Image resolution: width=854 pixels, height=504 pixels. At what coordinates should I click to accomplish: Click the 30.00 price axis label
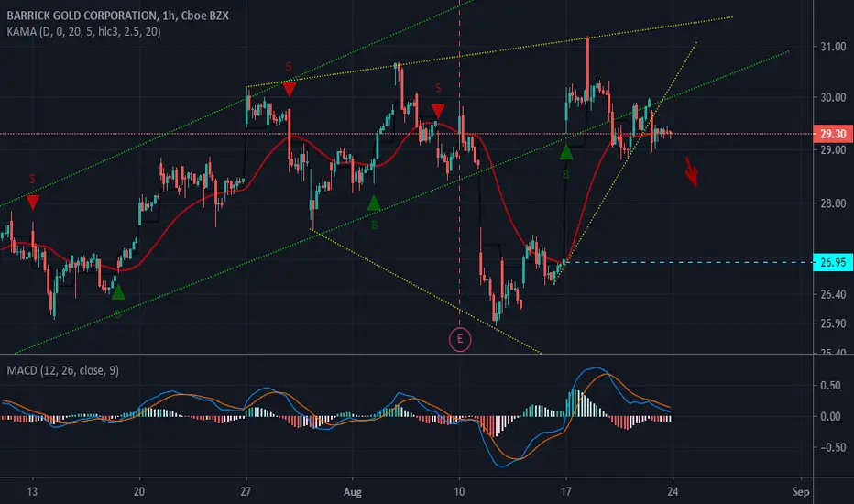(x=833, y=97)
